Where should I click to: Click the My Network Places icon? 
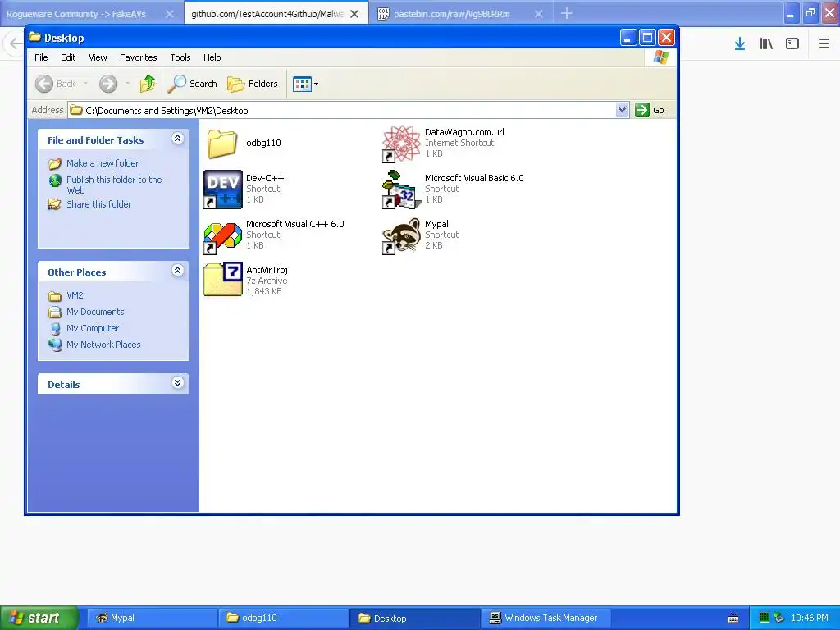55,345
